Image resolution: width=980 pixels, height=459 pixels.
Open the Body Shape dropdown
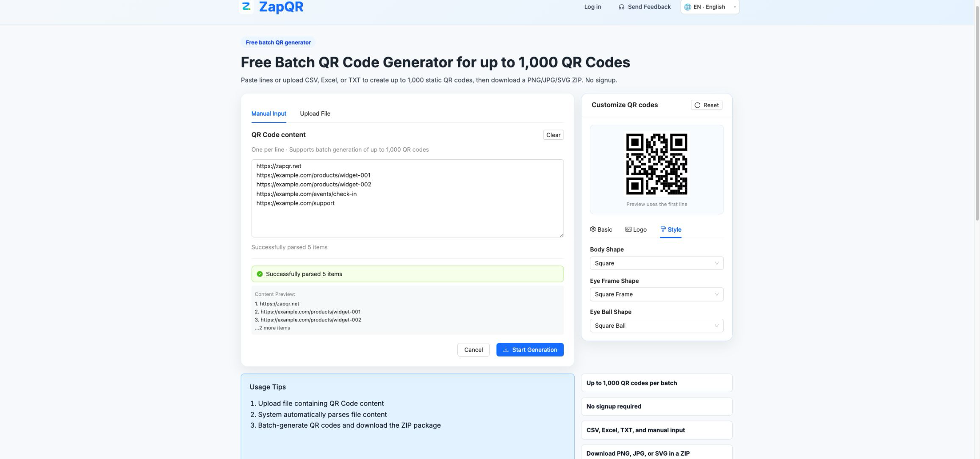click(656, 263)
